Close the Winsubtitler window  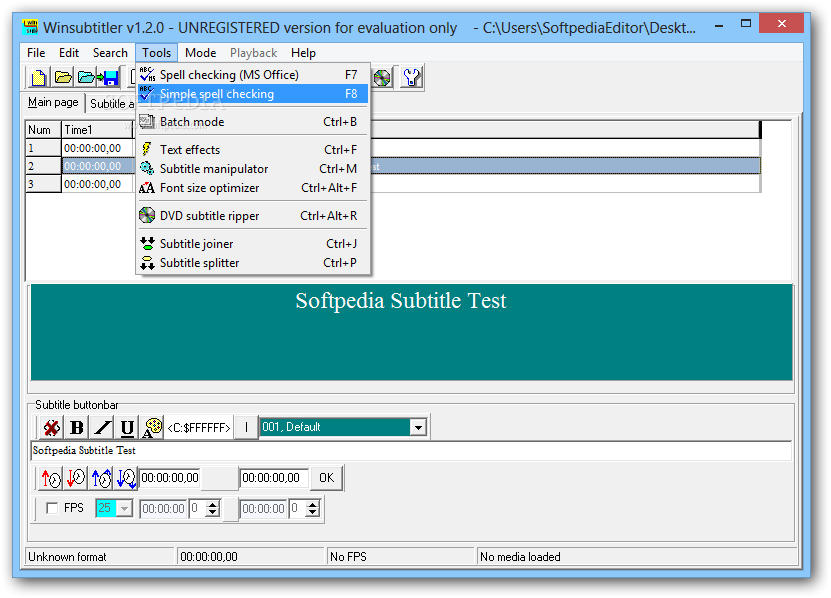coord(781,23)
